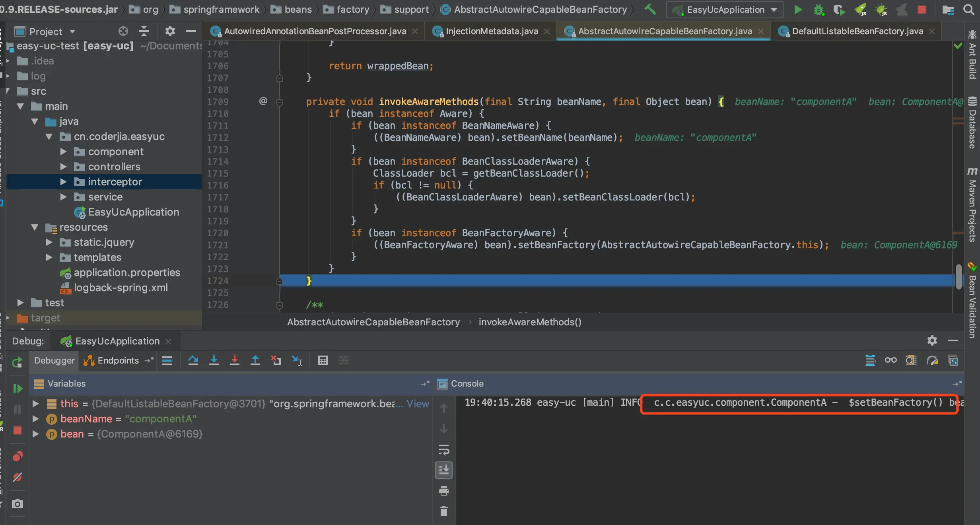
Task: Click the editor vertical scrollbar thumb
Action: tap(959, 276)
